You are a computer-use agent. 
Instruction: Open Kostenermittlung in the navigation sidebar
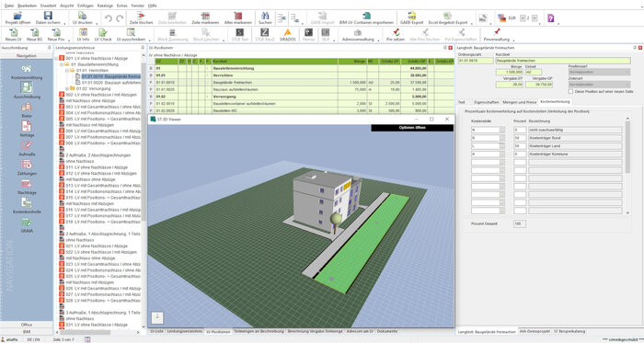tap(27, 69)
